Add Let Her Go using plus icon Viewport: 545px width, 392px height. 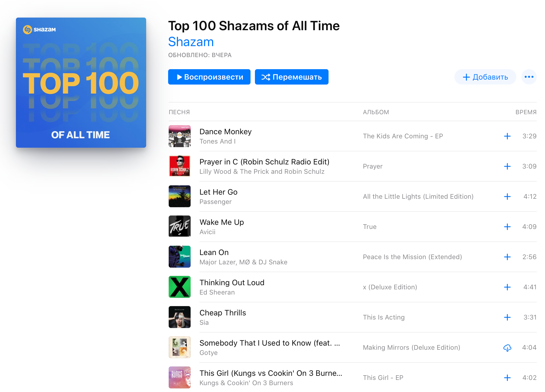(507, 197)
